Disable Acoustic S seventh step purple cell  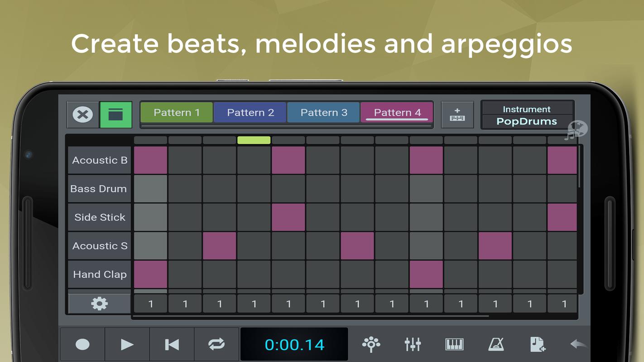coord(357,246)
